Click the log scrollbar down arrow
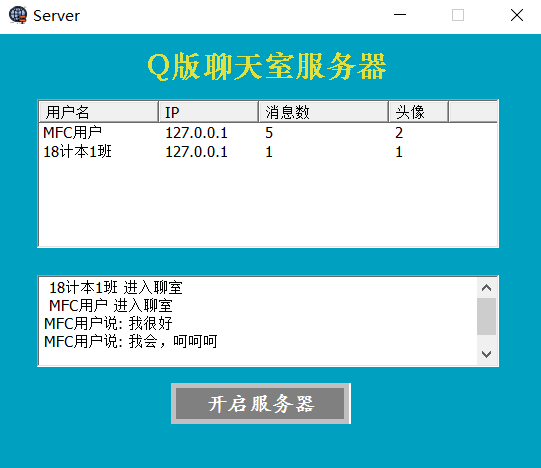The image size is (541, 468). point(486,354)
